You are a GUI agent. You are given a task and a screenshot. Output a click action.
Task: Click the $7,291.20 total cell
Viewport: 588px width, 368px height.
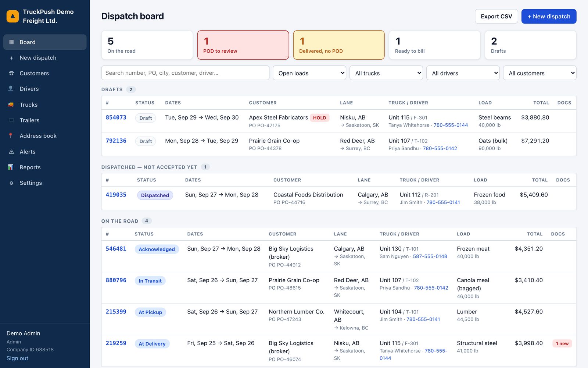click(x=535, y=141)
